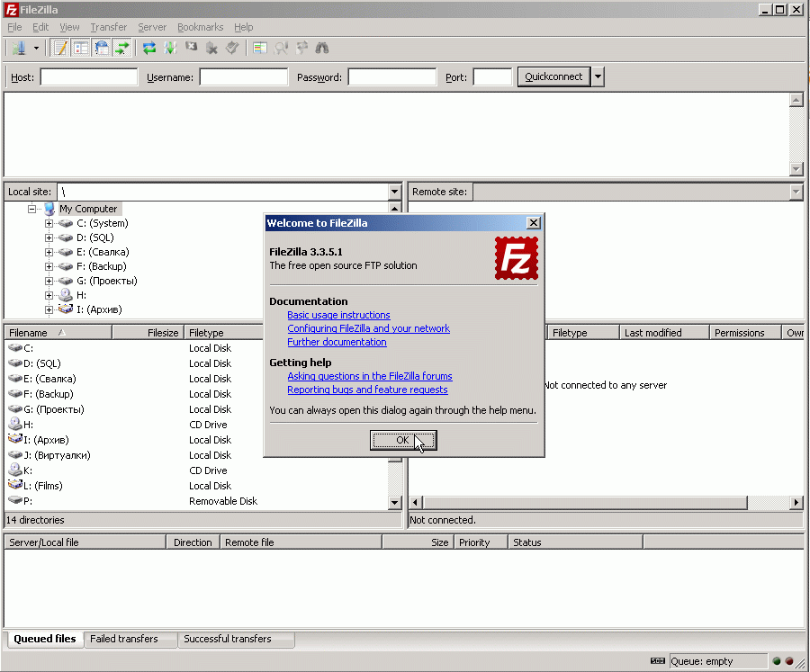Focus the Password input field

392,77
